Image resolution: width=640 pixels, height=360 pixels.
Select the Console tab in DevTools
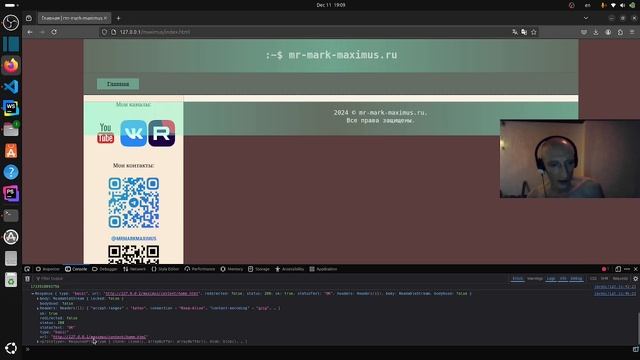[x=76, y=269]
